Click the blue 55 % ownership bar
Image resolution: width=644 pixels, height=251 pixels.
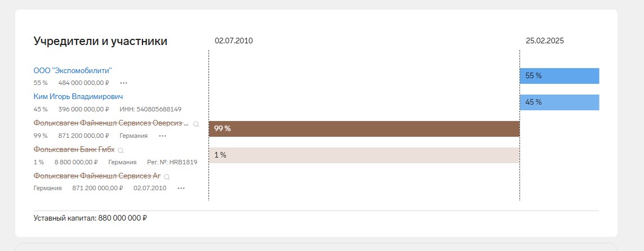click(x=559, y=76)
